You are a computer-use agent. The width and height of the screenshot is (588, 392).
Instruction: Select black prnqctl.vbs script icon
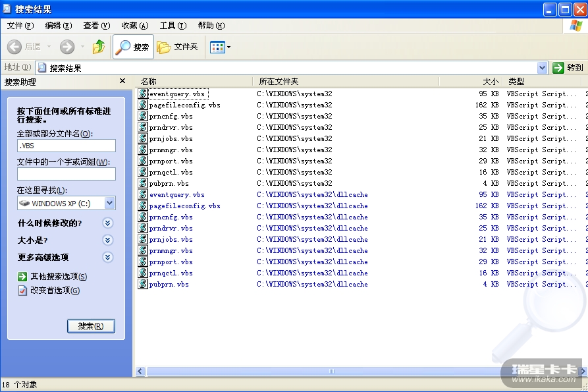(x=142, y=172)
